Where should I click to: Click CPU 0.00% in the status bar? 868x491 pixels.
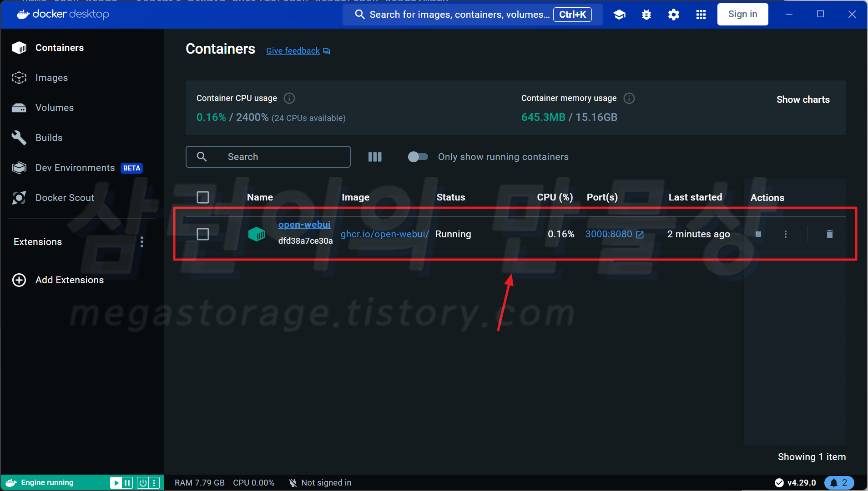pos(253,483)
